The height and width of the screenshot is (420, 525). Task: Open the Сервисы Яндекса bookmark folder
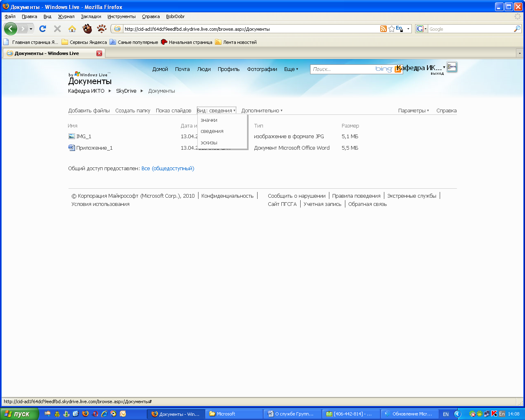click(x=84, y=42)
